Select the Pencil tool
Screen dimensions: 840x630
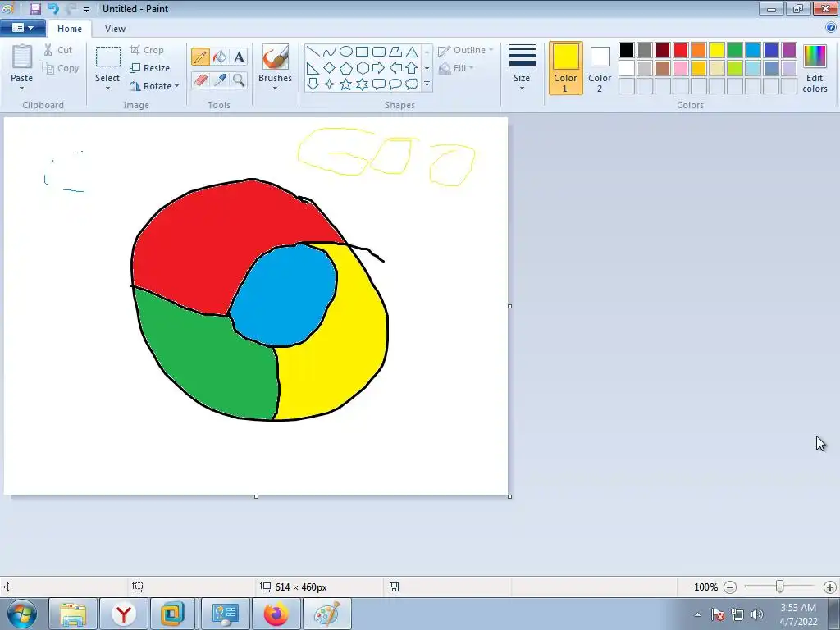point(200,57)
